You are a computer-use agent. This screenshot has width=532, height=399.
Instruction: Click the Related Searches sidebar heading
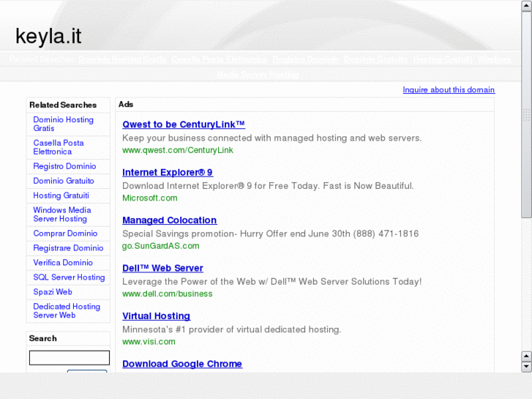pyautogui.click(x=63, y=105)
